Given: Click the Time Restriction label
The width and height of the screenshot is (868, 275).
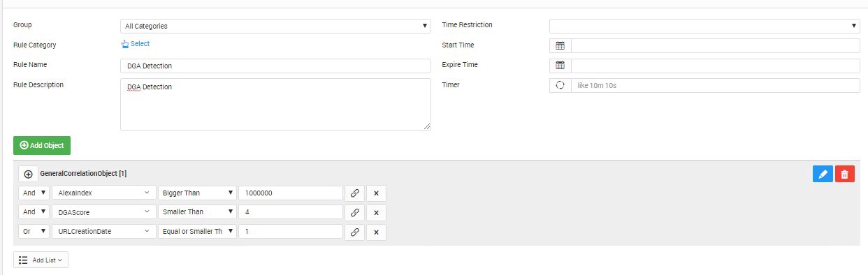Looking at the screenshot, I should [467, 24].
